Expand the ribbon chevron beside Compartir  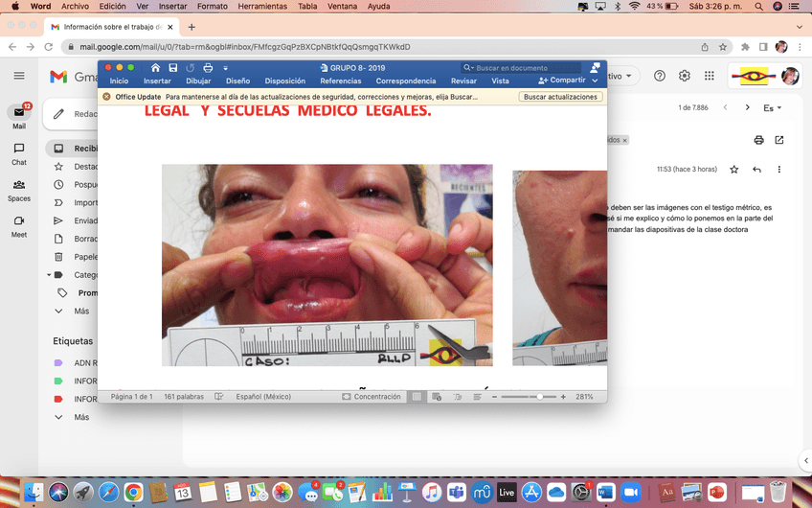pyautogui.click(x=596, y=81)
